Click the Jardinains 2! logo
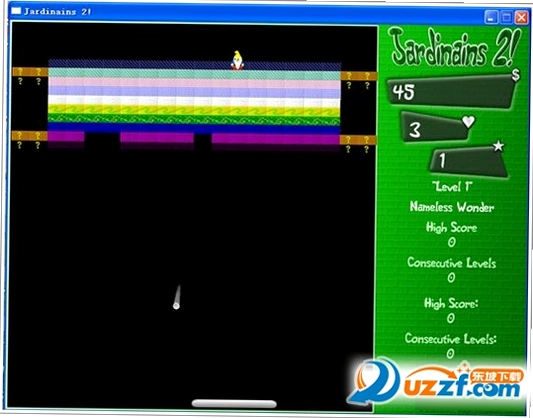Image resolution: width=533 pixels, height=418 pixels. point(455,48)
